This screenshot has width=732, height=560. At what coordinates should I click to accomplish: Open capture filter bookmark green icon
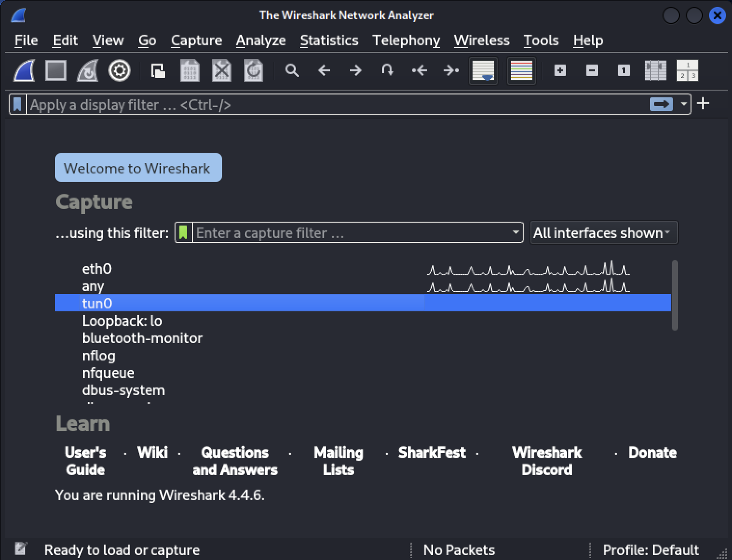click(x=183, y=233)
